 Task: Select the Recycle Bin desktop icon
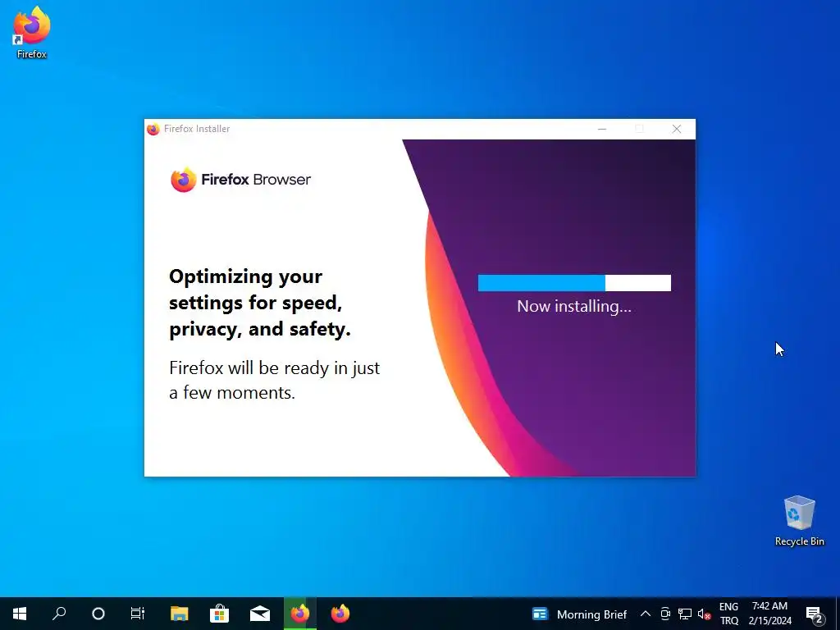799,521
